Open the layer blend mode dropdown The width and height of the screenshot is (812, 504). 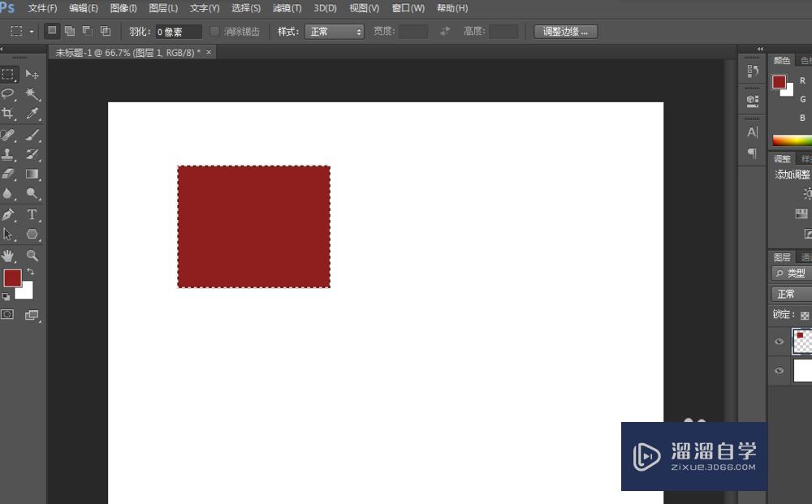791,294
